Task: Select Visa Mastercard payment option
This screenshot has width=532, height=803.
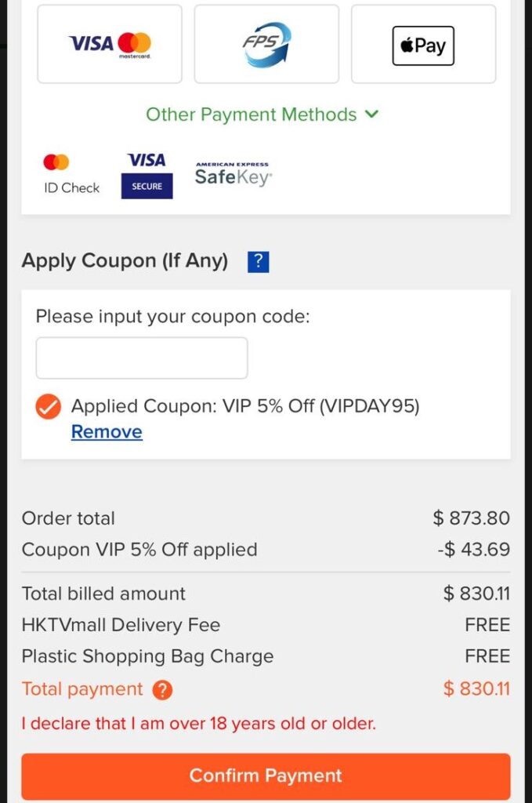Action: pos(110,44)
